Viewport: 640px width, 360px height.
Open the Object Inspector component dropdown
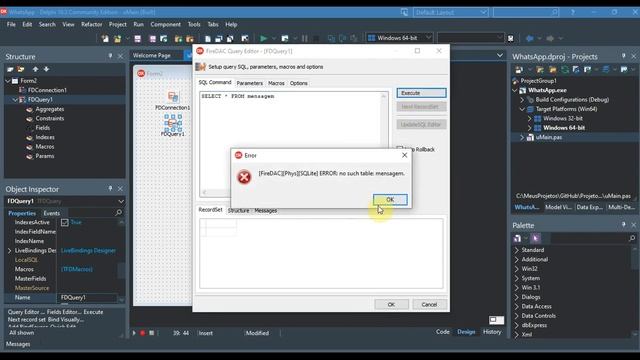click(121, 201)
